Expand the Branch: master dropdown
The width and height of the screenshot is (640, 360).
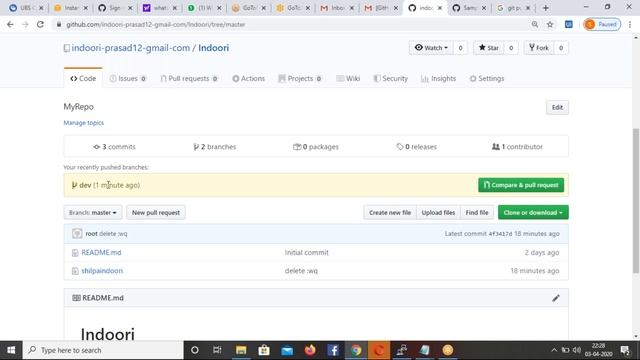pyautogui.click(x=93, y=213)
